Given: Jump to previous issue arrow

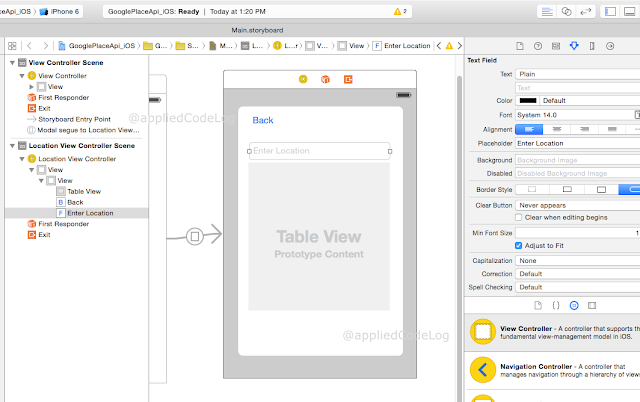Looking at the screenshot, I should [x=439, y=46].
